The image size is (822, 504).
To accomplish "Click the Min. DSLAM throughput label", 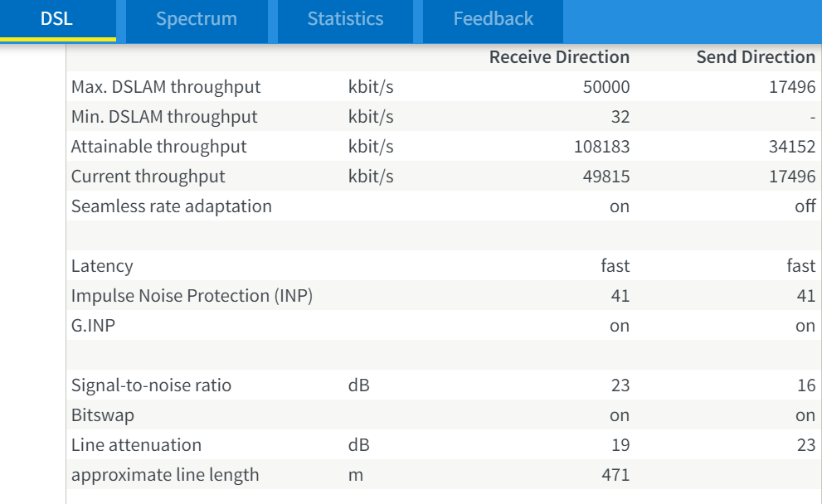I will 164,117.
